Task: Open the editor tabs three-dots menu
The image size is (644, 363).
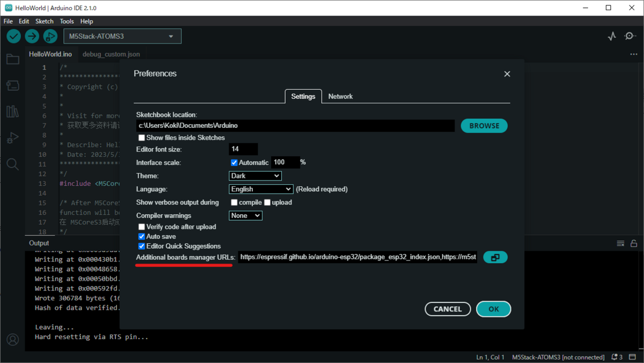Action: (634, 54)
